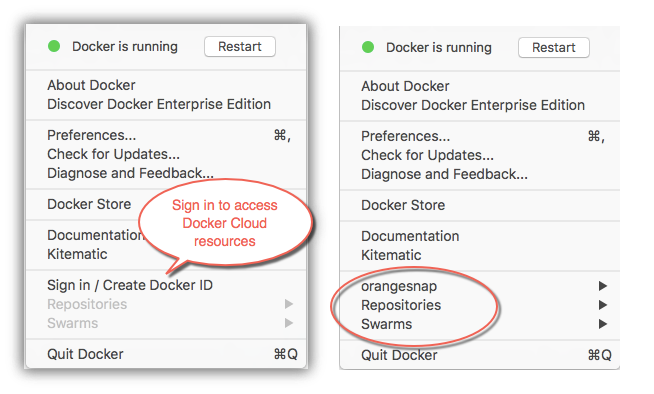The image size is (654, 394).
Task: Expand the orangesnap account submenu arrow
Action: [603, 286]
